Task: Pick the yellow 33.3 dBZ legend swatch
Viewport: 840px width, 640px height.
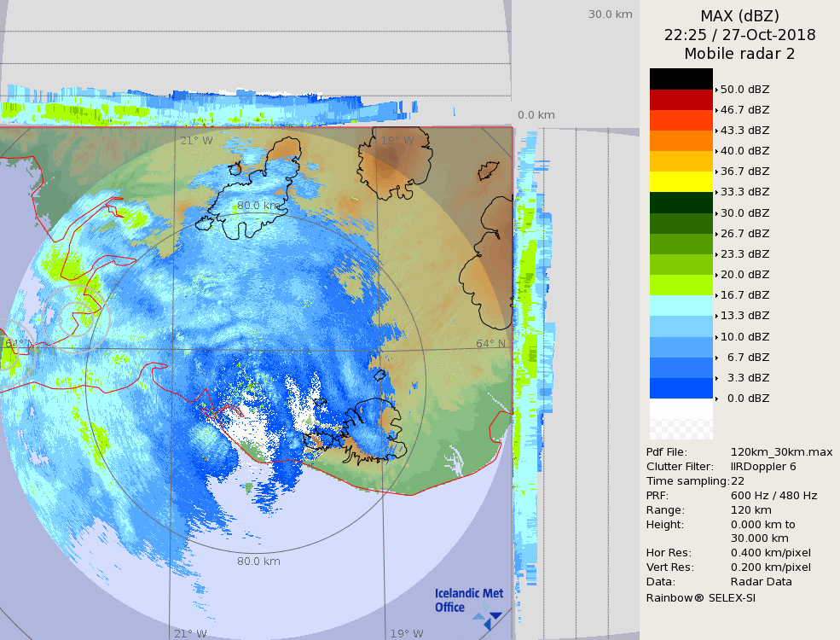Action: 681,182
